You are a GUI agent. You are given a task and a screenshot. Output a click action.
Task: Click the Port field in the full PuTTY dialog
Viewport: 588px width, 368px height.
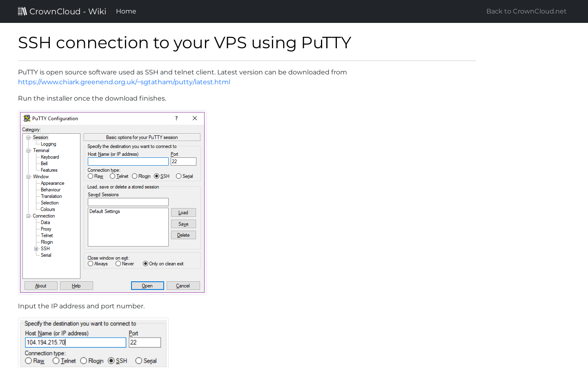point(183,162)
